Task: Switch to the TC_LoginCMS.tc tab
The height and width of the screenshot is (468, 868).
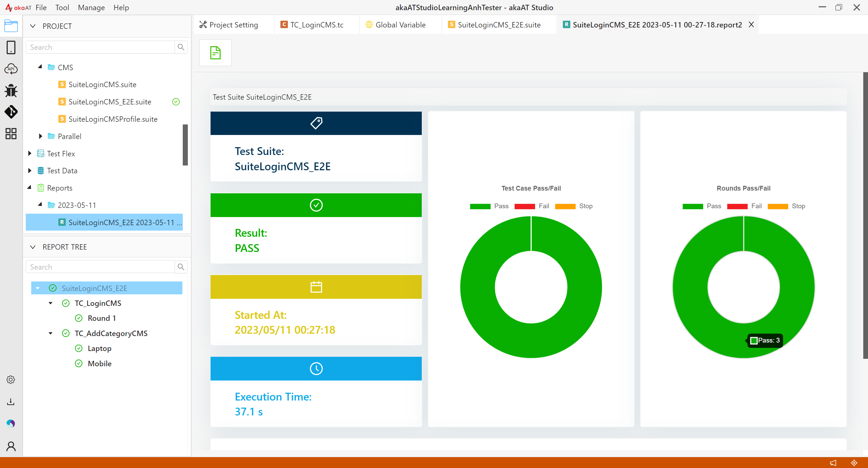Action: [x=312, y=25]
